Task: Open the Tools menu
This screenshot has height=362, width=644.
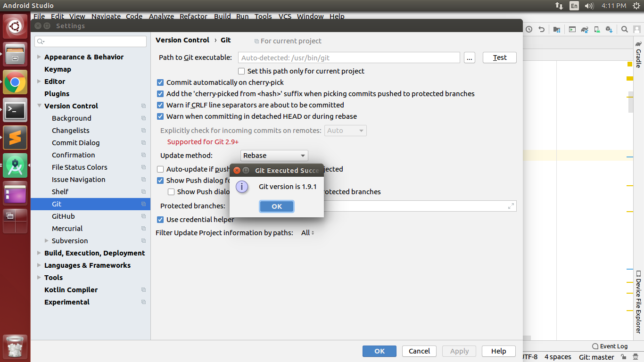Action: pos(263,16)
